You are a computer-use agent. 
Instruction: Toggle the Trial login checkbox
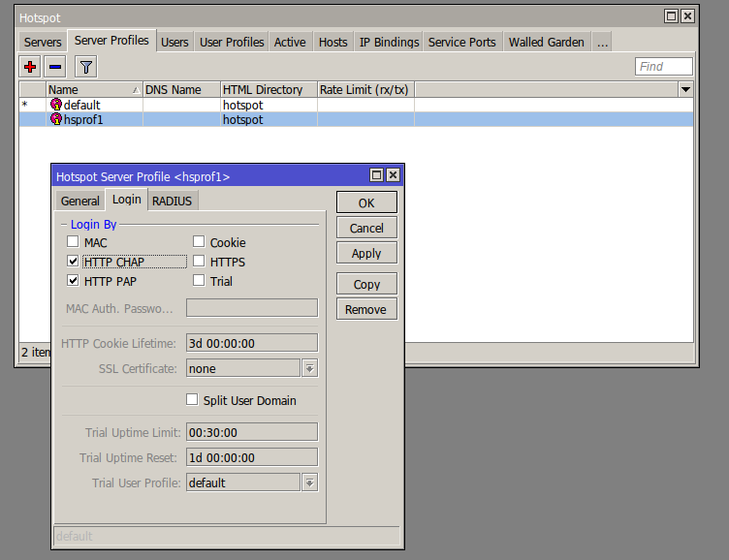click(199, 281)
